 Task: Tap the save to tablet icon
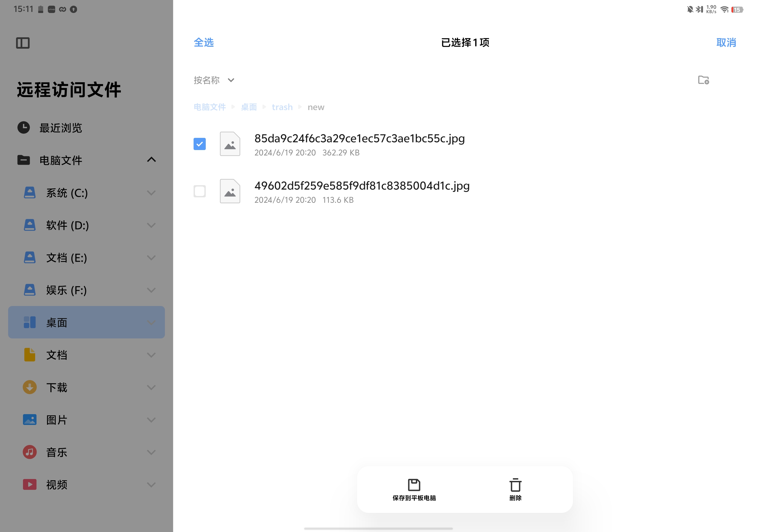point(414,485)
